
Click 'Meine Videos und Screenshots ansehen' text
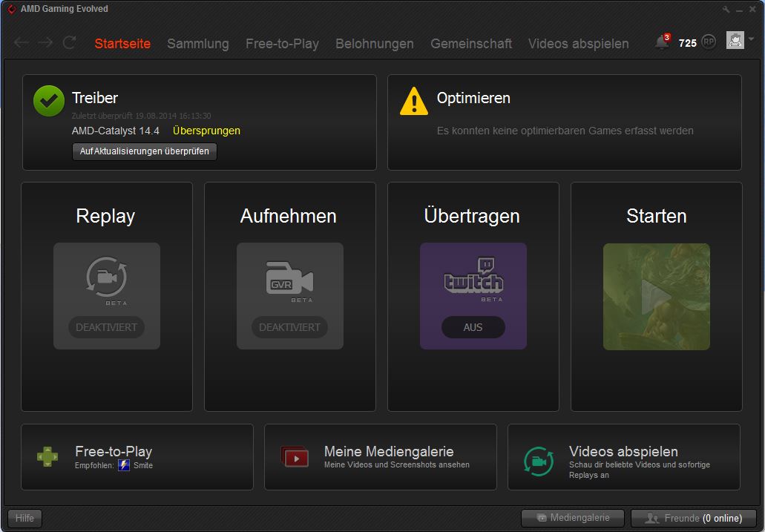coord(397,464)
